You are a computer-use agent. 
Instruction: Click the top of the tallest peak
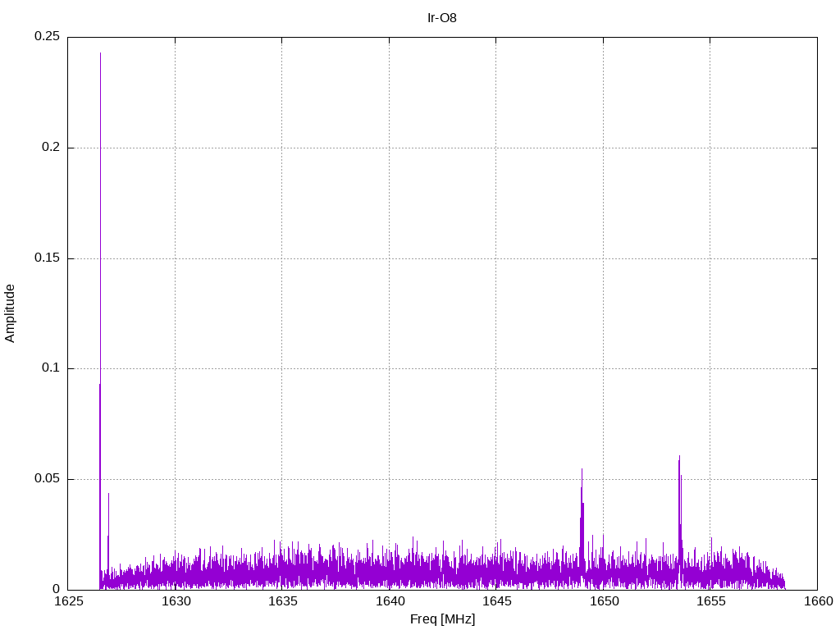101,53
